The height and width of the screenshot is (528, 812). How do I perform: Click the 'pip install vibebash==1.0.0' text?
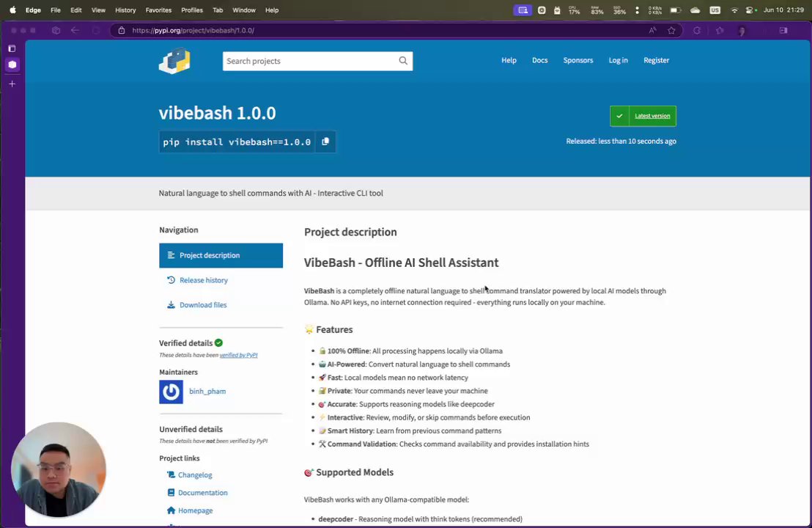point(237,142)
